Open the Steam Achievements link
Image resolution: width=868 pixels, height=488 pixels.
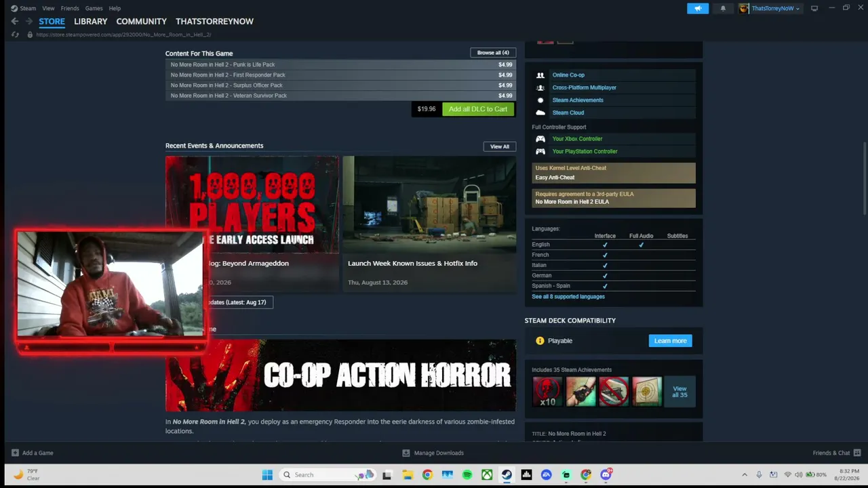578,100
